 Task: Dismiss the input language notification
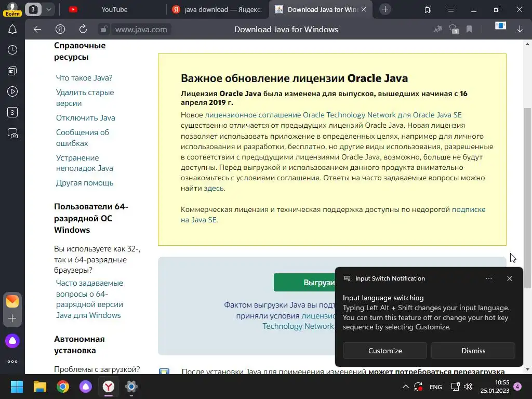[x=473, y=351]
